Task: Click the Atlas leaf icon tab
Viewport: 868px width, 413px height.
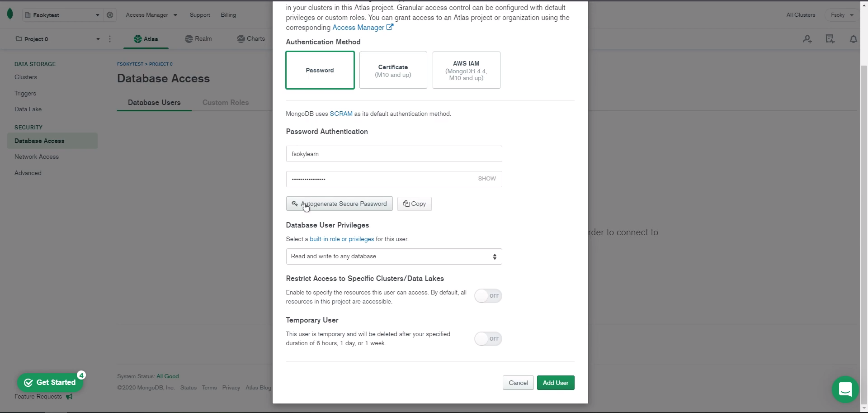Action: [137, 39]
